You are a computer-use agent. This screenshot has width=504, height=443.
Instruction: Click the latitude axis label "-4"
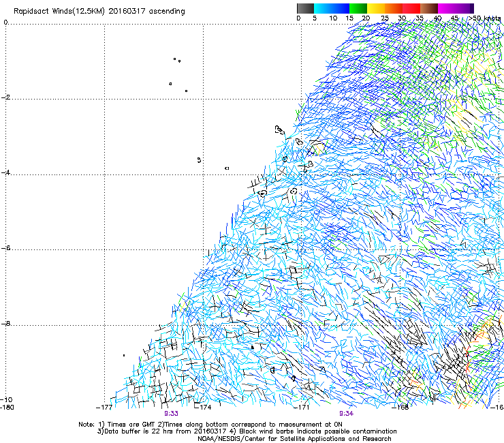click(5, 172)
